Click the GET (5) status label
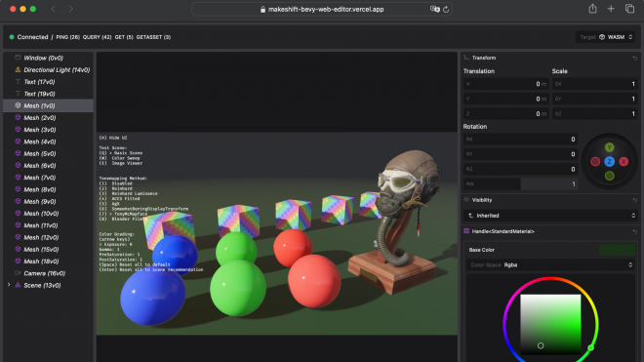The image size is (644, 362). pyautogui.click(x=124, y=37)
